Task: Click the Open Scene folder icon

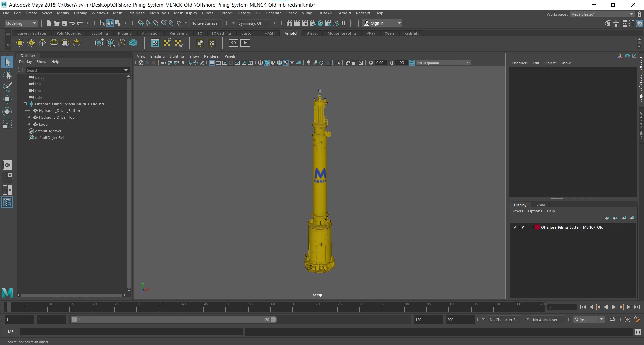Action: pyautogui.click(x=57, y=23)
